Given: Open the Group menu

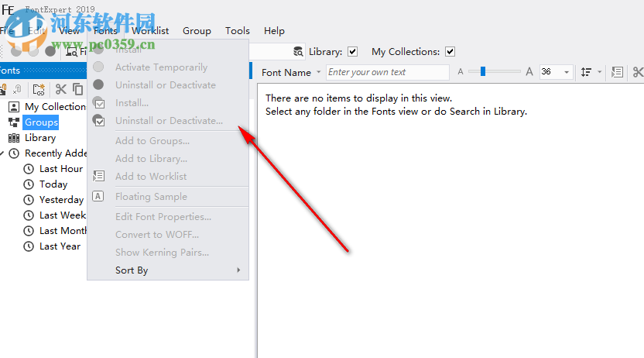Looking at the screenshot, I should click(x=197, y=31).
